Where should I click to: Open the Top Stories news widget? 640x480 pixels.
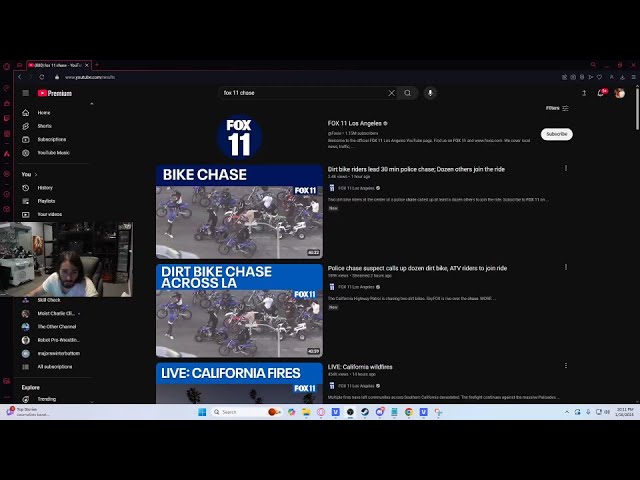click(28, 412)
